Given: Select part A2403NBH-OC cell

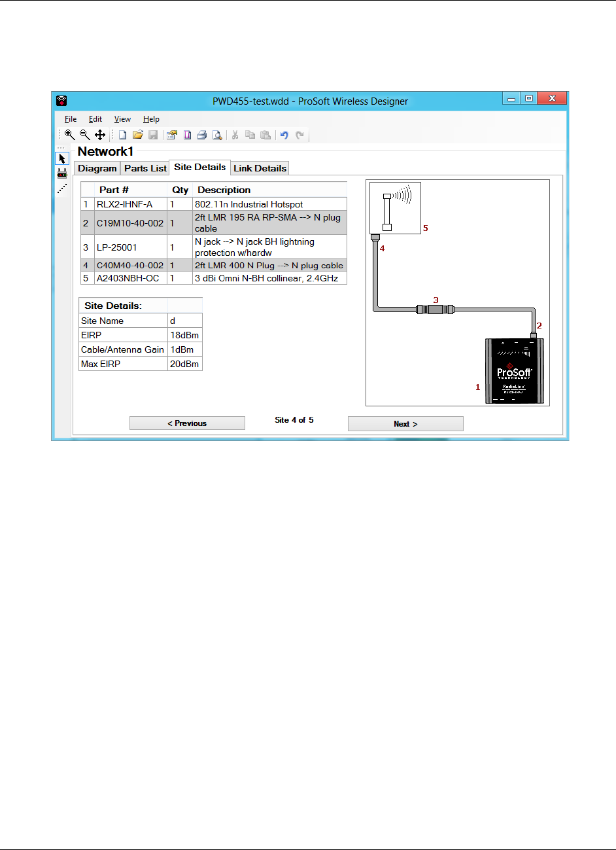Looking at the screenshot, I should tap(131, 278).
